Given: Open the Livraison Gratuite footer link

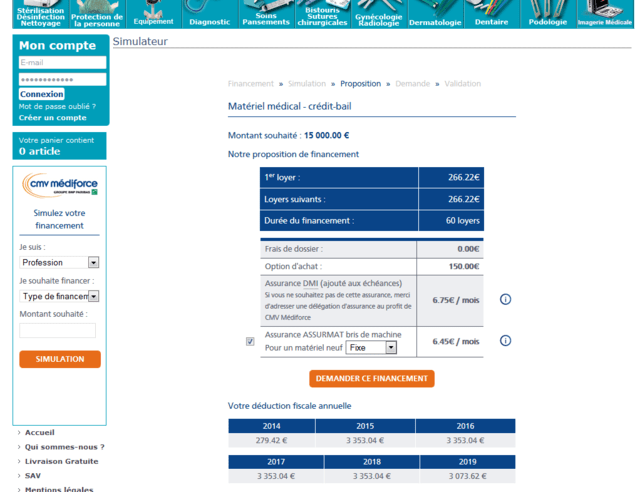Looking at the screenshot, I should click(61, 461).
